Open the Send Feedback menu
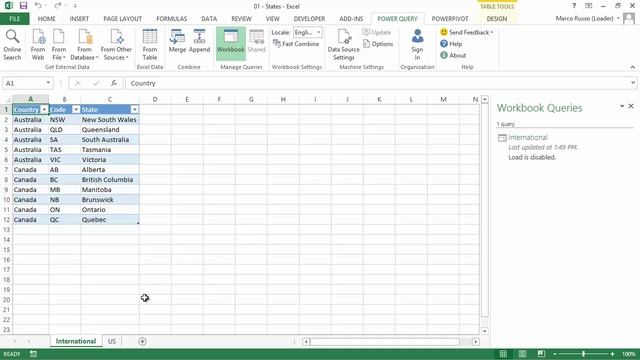This screenshot has height=360, width=640. (467, 32)
